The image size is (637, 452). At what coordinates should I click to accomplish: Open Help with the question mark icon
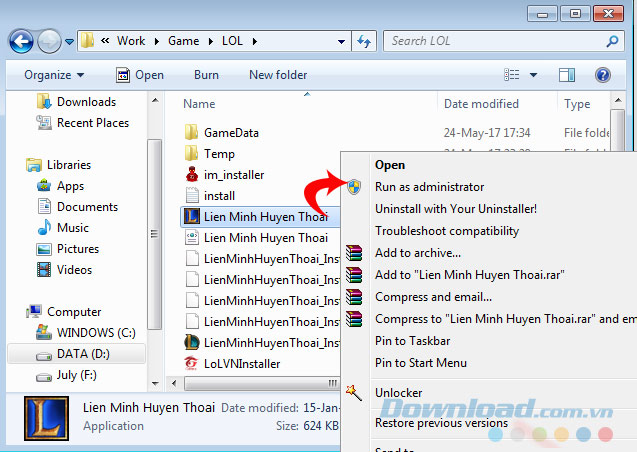[603, 75]
